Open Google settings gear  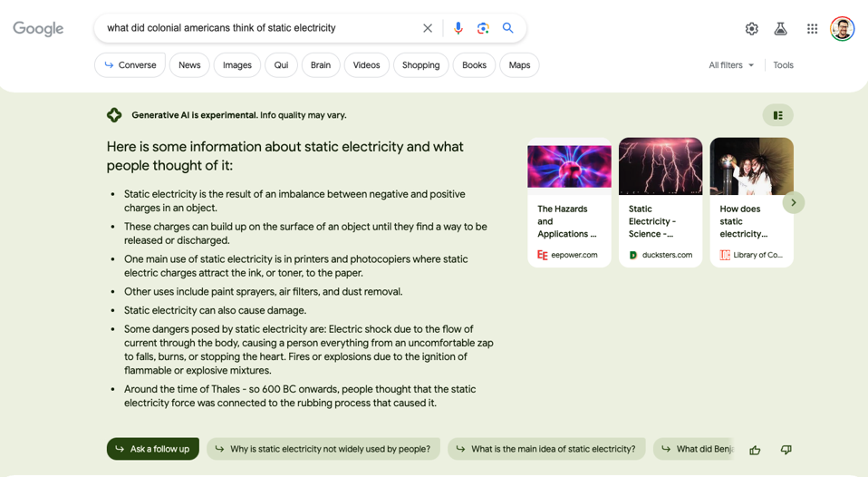(x=751, y=29)
